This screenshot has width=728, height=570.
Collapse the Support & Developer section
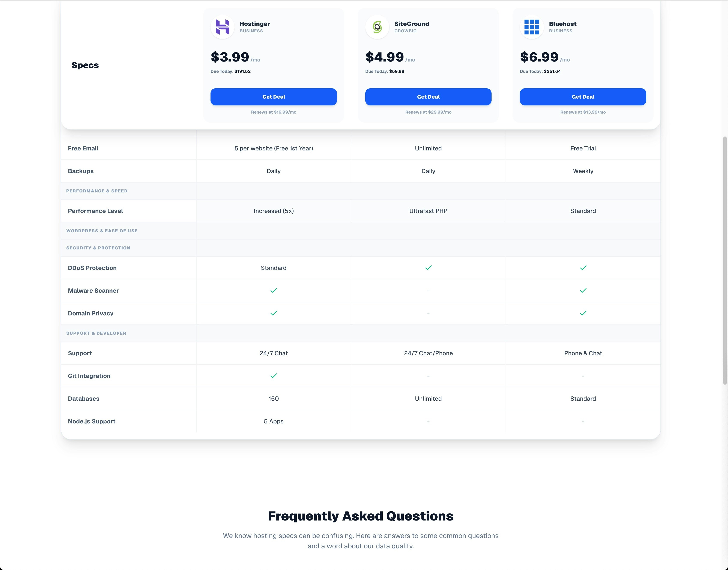(96, 333)
